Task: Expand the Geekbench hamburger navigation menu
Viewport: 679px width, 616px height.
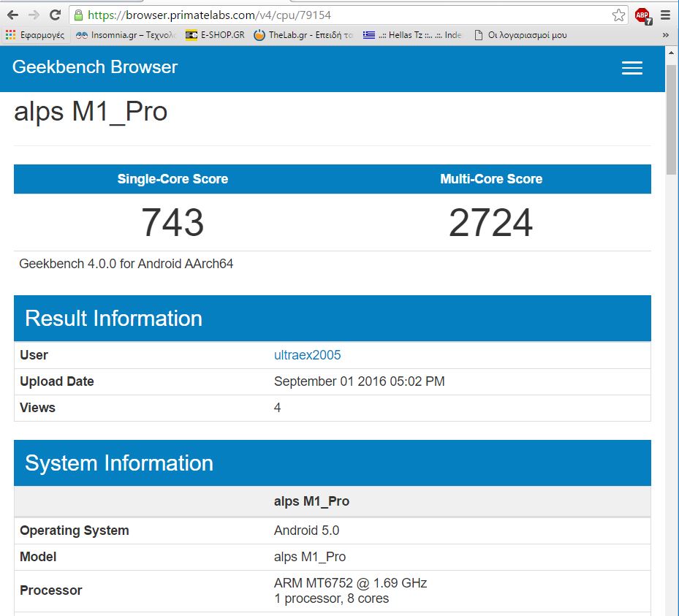Action: (631, 68)
